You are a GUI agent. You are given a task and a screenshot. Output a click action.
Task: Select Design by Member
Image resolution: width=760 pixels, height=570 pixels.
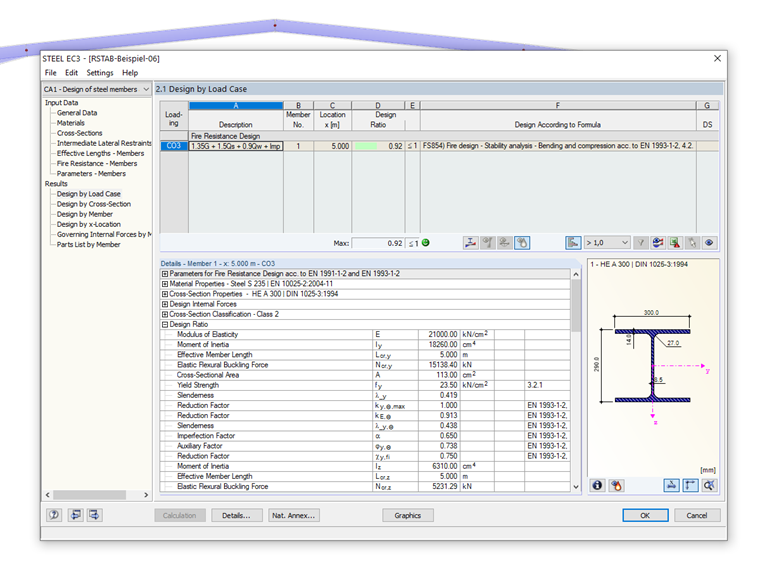click(x=85, y=215)
